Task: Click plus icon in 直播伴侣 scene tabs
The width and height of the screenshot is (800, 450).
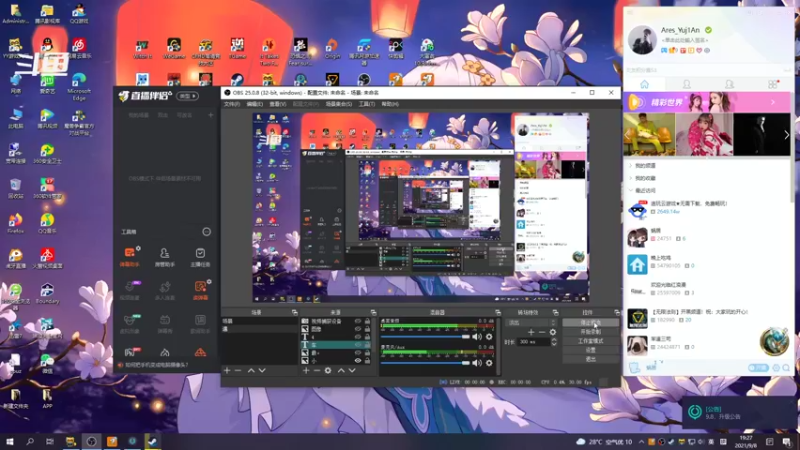Action: [210, 115]
